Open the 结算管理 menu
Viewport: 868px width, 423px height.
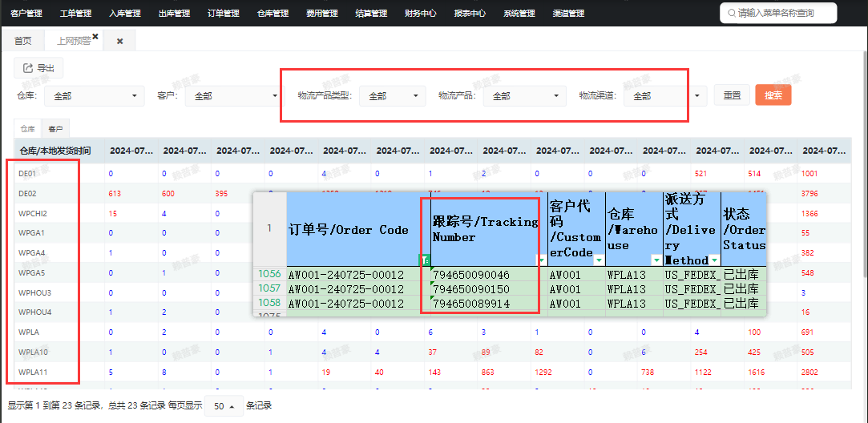point(371,14)
